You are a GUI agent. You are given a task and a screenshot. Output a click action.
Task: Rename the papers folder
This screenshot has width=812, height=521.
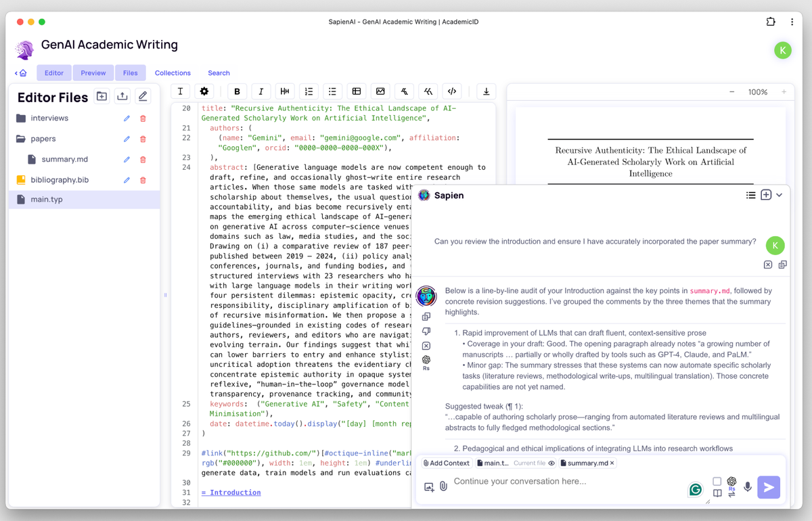tap(127, 139)
